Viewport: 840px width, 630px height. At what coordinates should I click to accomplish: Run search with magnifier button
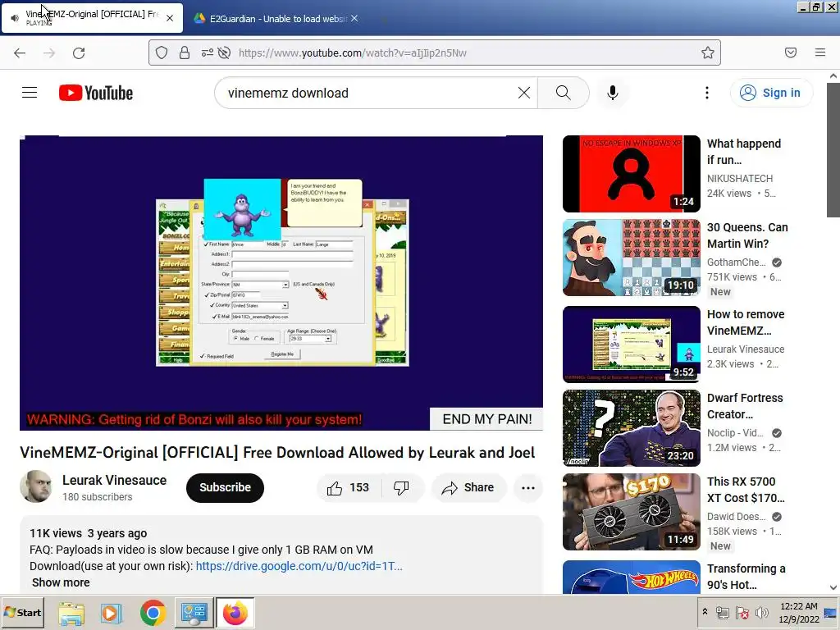click(563, 93)
